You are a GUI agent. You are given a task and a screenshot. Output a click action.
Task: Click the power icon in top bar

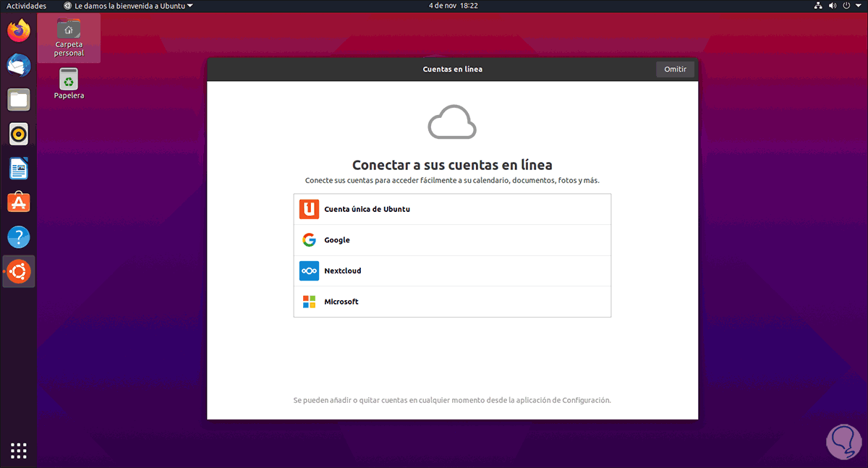(848, 6)
